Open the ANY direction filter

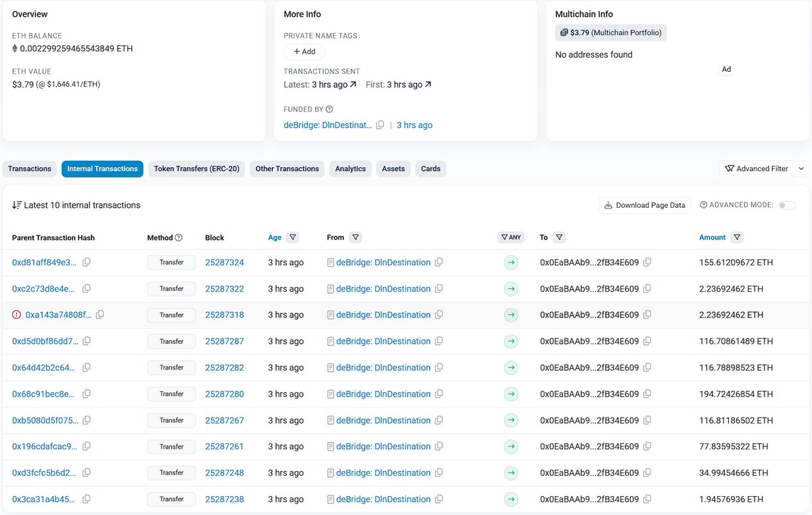511,238
